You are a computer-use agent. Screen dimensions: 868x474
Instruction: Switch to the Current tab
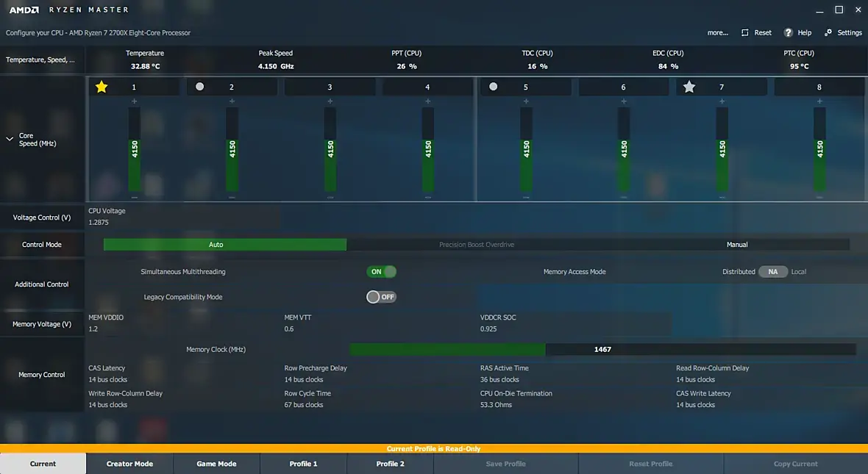(x=43, y=464)
